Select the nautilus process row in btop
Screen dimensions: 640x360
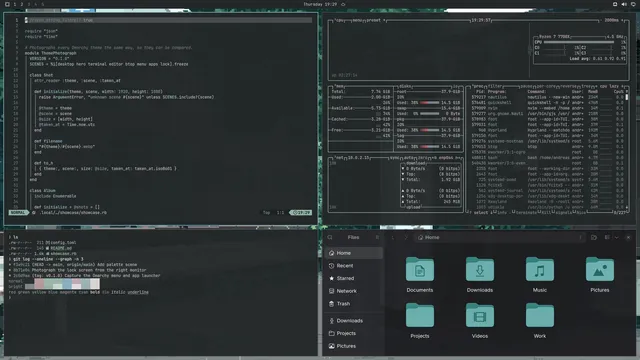click(x=548, y=97)
